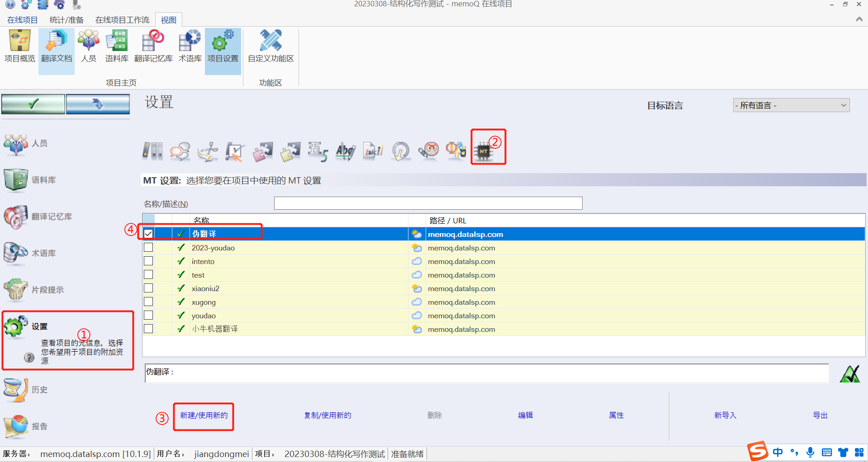Select the pink puzzle settings icon
The image size is (868, 462).
point(263,151)
